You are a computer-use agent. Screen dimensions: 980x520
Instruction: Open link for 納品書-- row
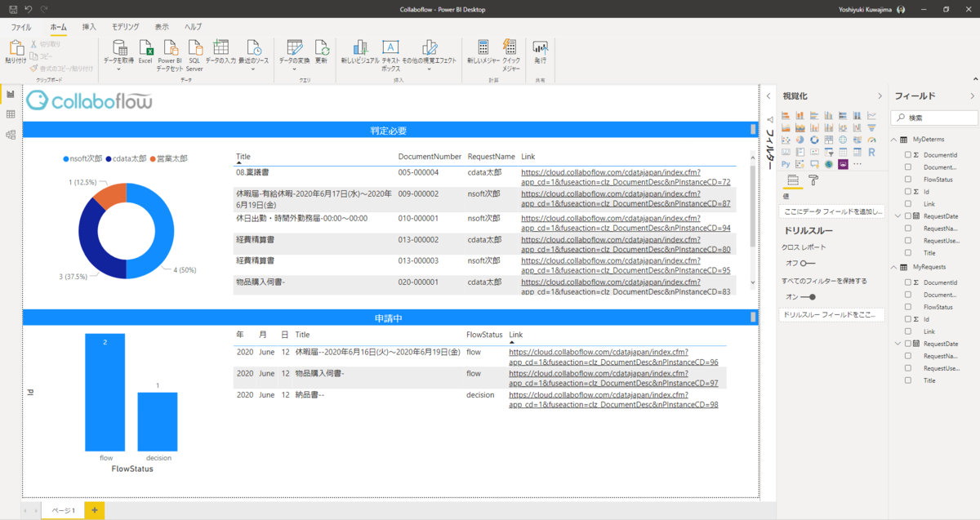[613, 399]
